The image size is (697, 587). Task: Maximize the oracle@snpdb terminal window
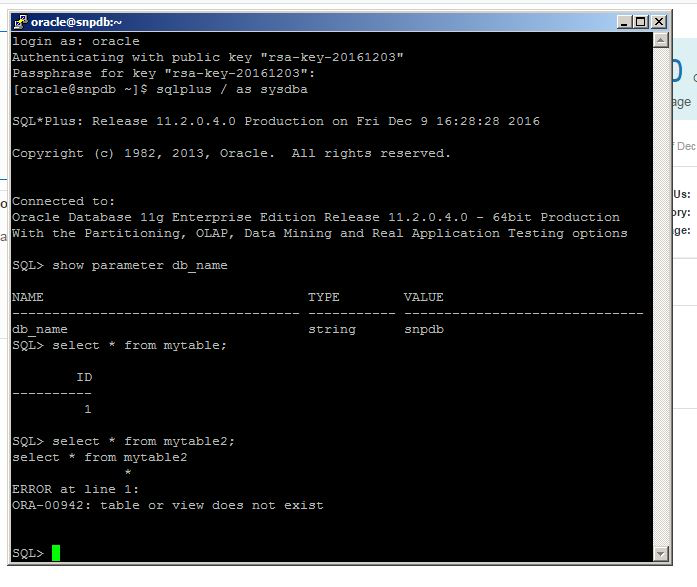tap(643, 21)
